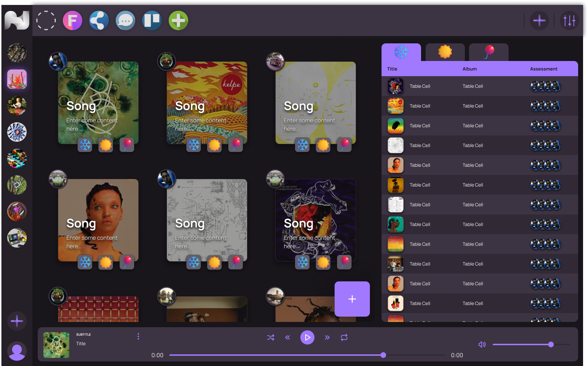The width and height of the screenshot is (588, 366).
Task: Click now-playing album art thumbnail
Action: 56,345
